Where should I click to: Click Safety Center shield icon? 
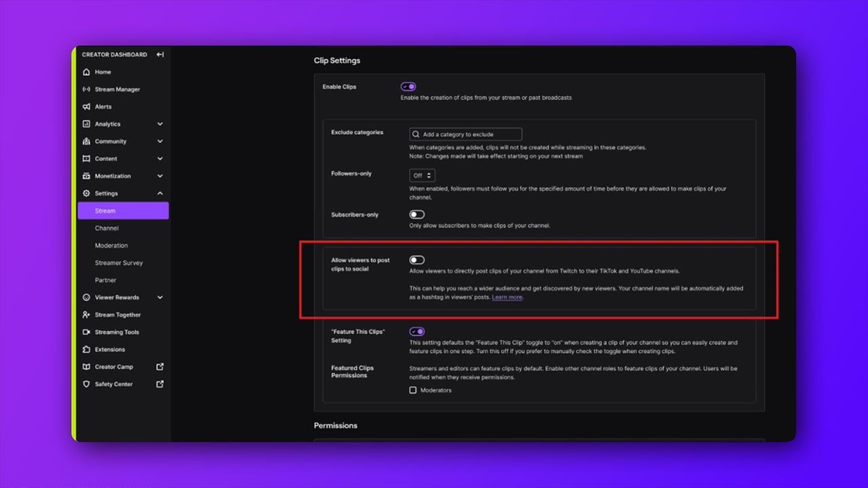[x=86, y=384]
